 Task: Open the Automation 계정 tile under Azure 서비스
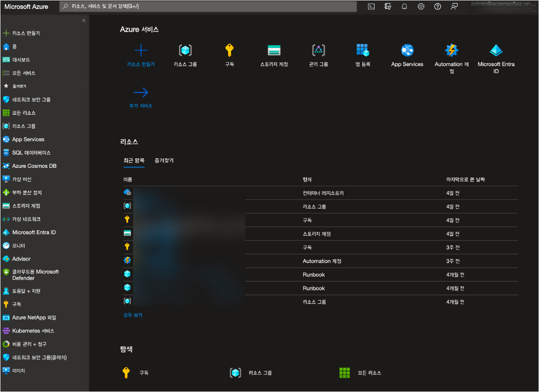(x=452, y=58)
